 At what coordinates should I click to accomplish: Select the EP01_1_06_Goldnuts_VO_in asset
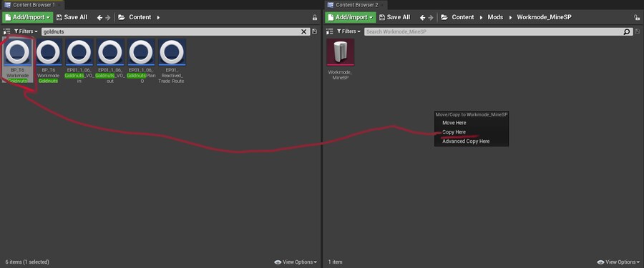click(79, 61)
